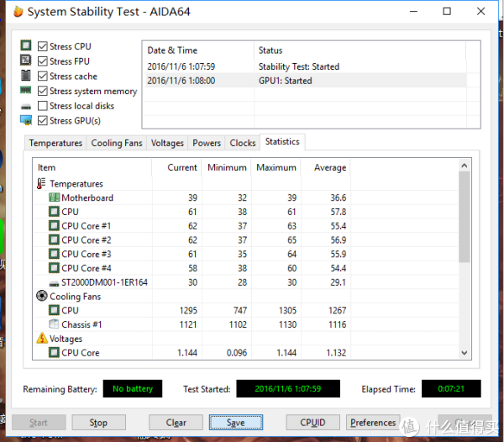Click the Temperatures thermometer icon
This screenshot has height=442, width=504.
point(41,183)
